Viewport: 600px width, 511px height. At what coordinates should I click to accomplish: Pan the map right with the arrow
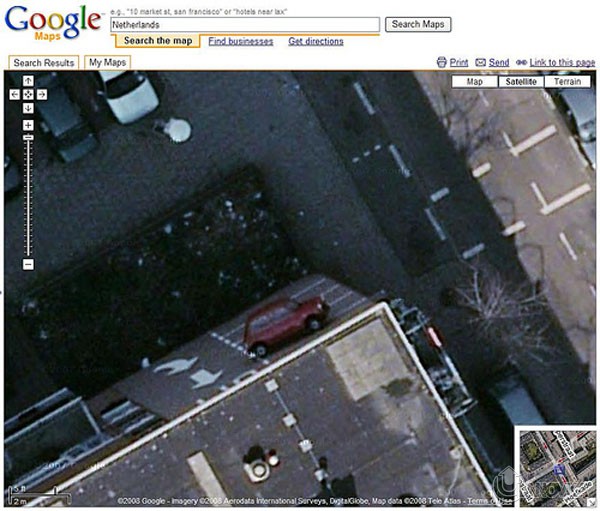[42, 95]
